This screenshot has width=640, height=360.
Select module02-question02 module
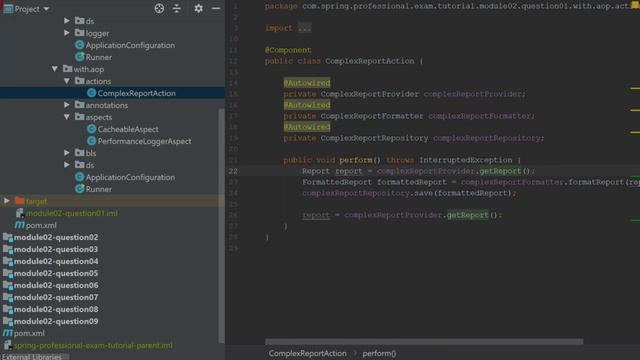[x=56, y=237]
